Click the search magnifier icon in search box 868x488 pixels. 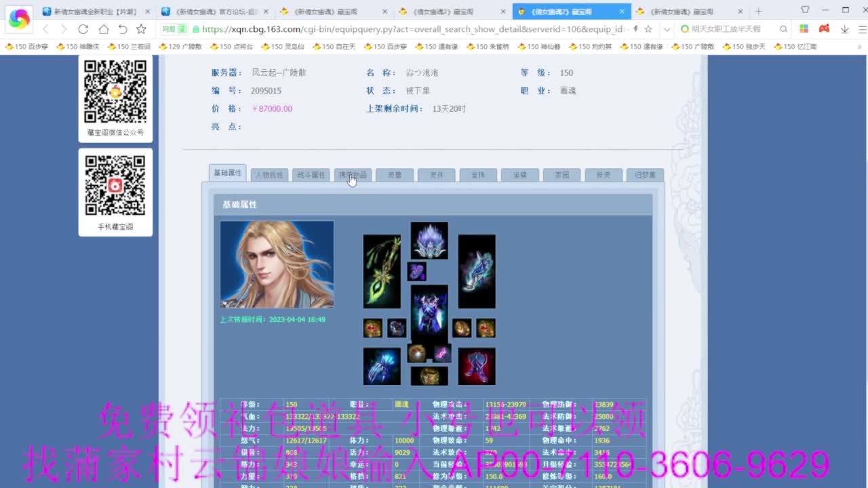pyautogui.click(x=783, y=29)
